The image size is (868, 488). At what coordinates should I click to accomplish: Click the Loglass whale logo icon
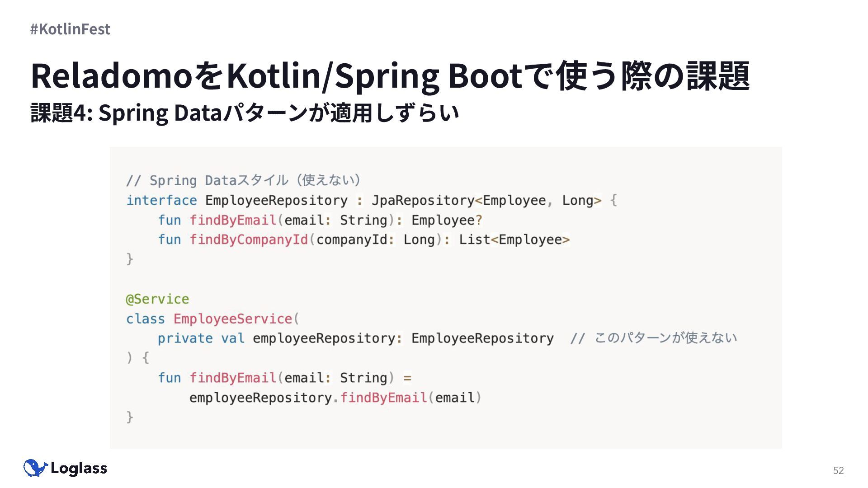(x=35, y=468)
